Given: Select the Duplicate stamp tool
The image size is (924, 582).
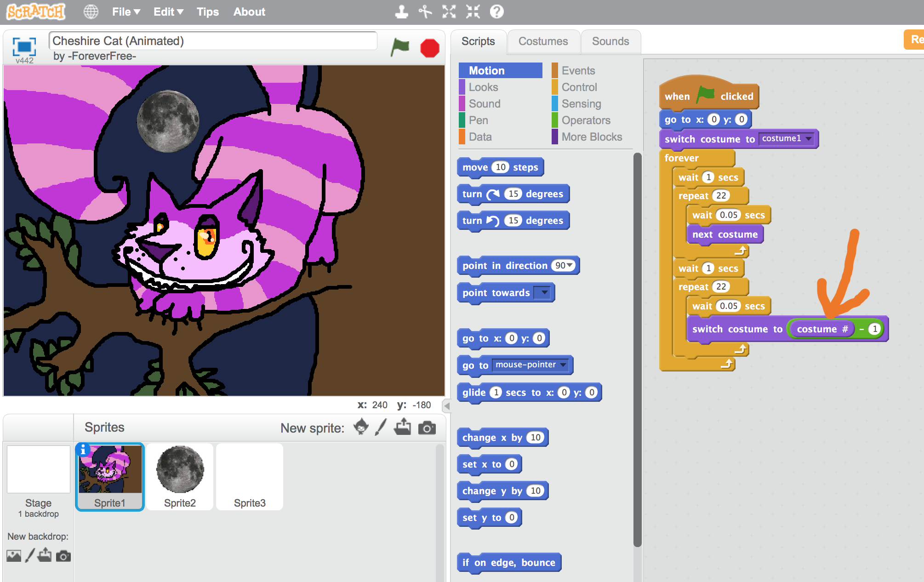Looking at the screenshot, I should (x=401, y=12).
